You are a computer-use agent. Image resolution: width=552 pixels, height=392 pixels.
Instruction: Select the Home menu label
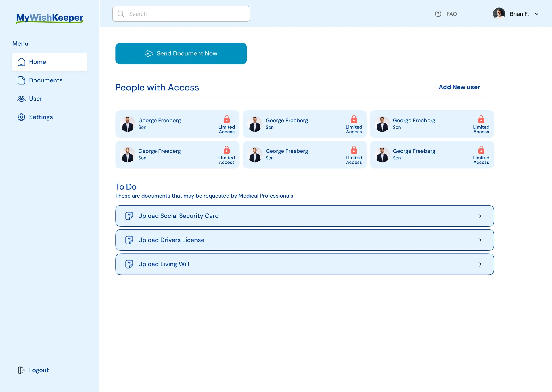coord(37,62)
